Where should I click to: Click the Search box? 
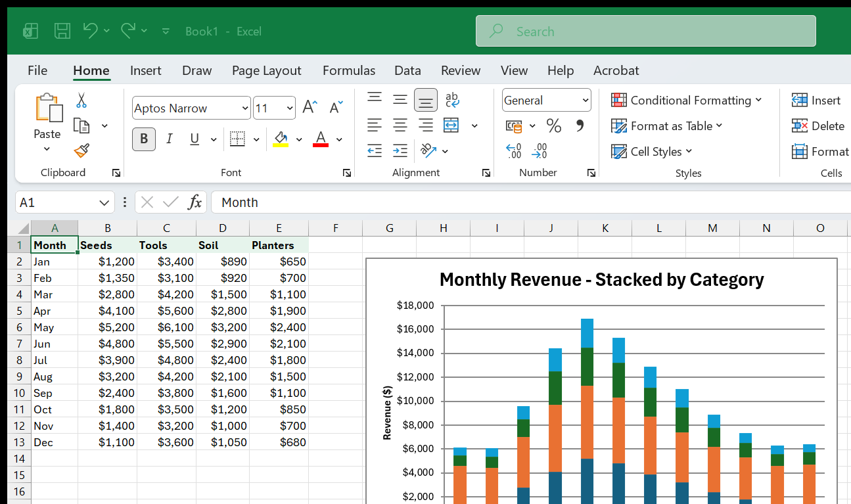click(x=646, y=31)
